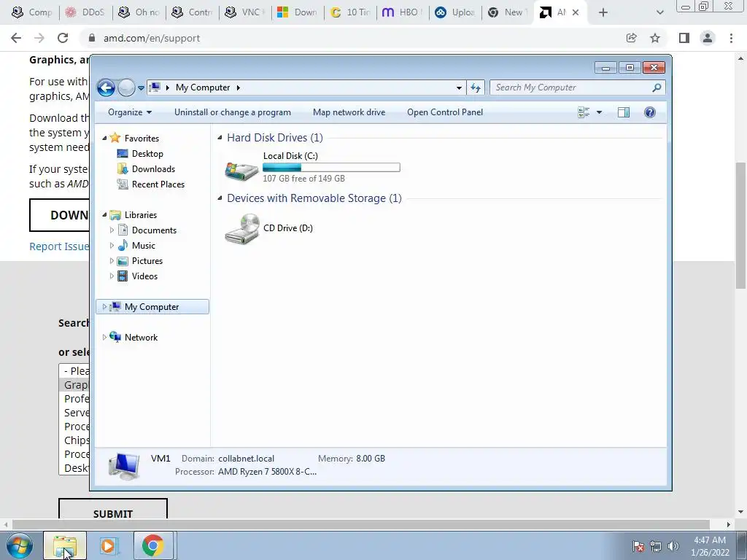Expand the Videos library node

tap(112, 276)
